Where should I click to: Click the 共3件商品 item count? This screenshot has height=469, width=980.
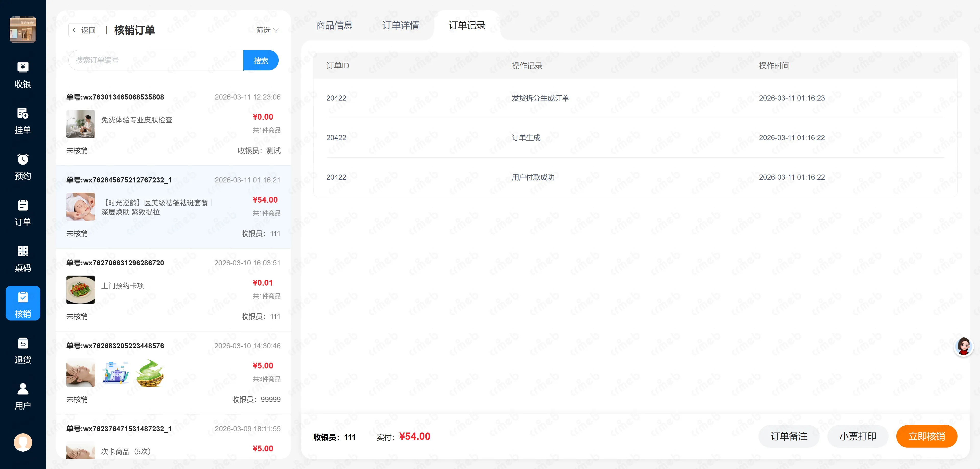(267, 379)
